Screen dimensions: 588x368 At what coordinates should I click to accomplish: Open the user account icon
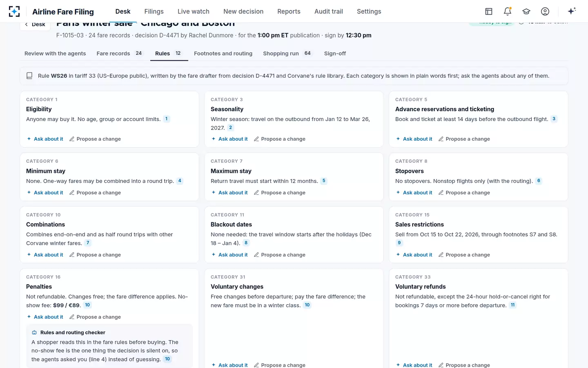(x=545, y=11)
